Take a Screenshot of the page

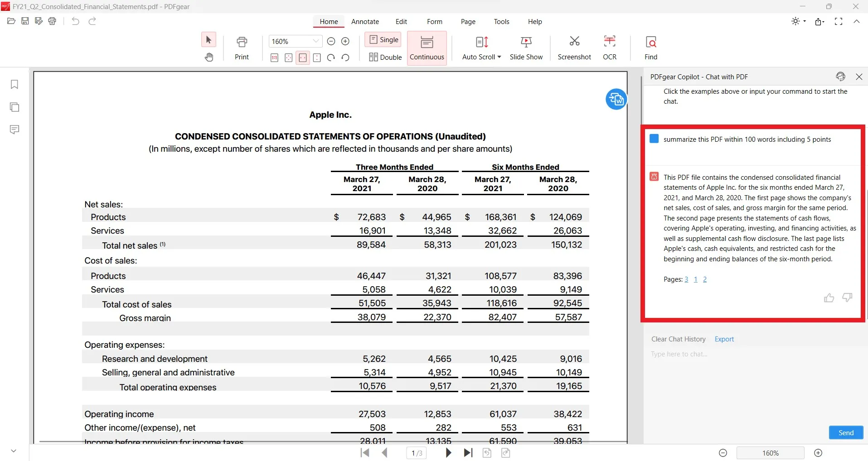[574, 48]
